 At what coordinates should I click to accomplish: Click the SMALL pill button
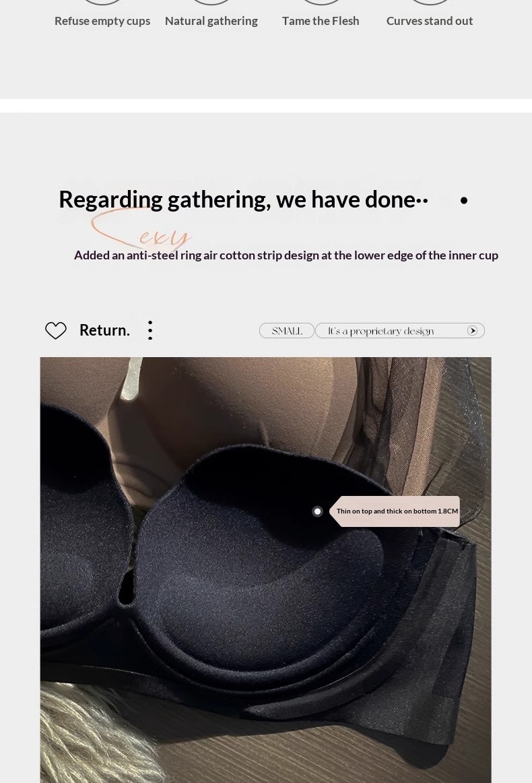pos(287,331)
